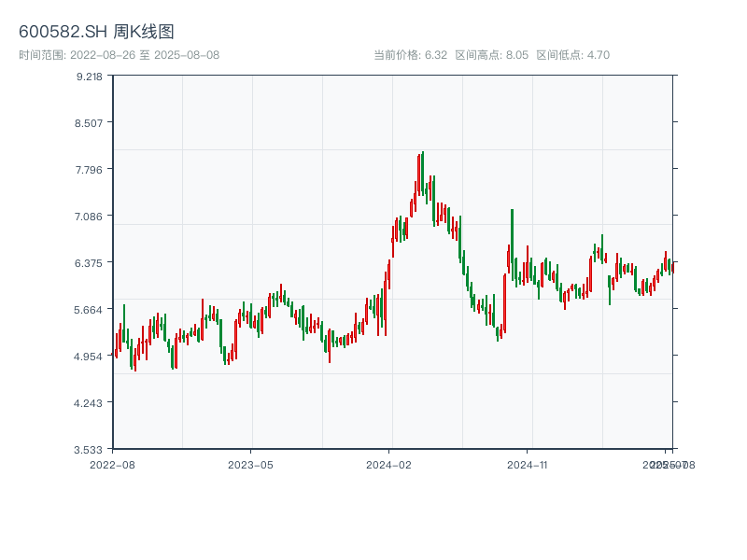This screenshot has height=560, width=747.
Task: Click the last candlestick at the chart's right edge
Action: (672, 266)
